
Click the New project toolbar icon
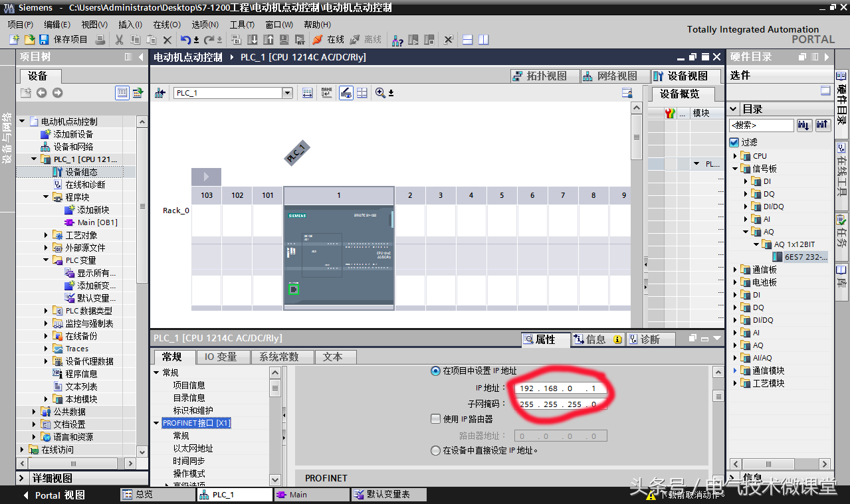tap(14, 40)
